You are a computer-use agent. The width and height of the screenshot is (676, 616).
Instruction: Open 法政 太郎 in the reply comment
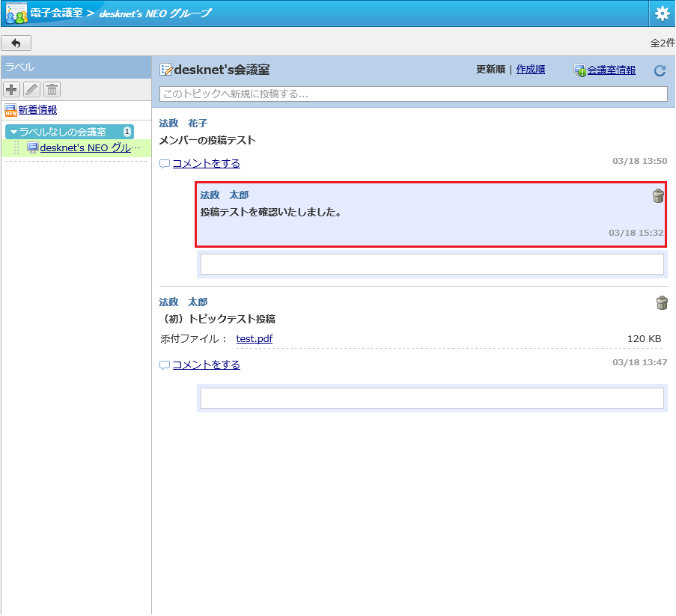224,195
